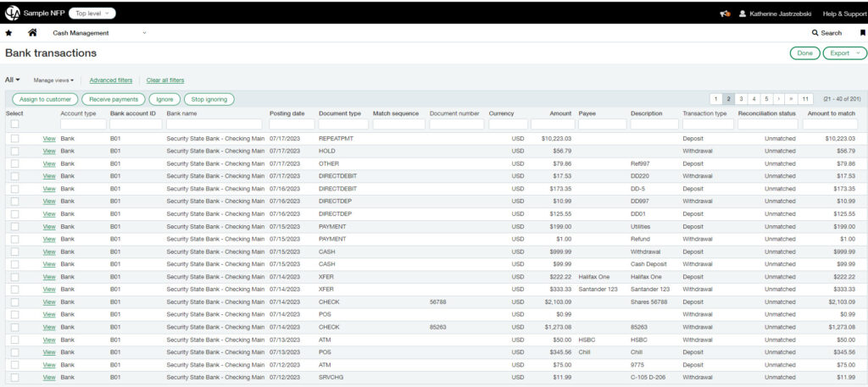
Task: Go to the home icon
Action: click(x=32, y=33)
